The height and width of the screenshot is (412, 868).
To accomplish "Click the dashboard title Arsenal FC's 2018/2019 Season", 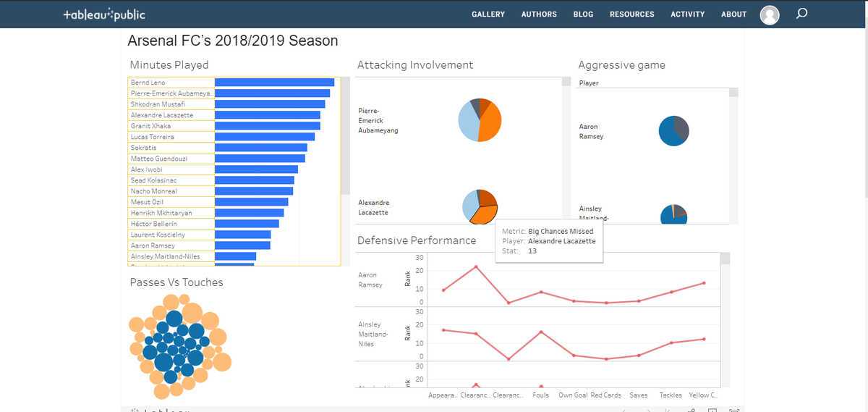I will point(232,41).
